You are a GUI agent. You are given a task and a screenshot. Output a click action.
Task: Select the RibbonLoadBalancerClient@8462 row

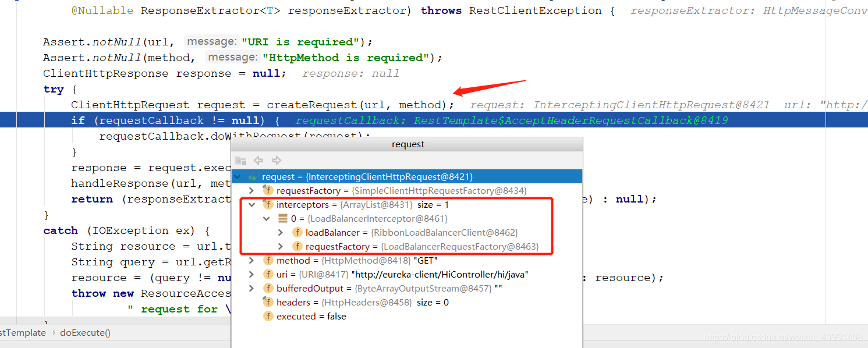(407, 232)
